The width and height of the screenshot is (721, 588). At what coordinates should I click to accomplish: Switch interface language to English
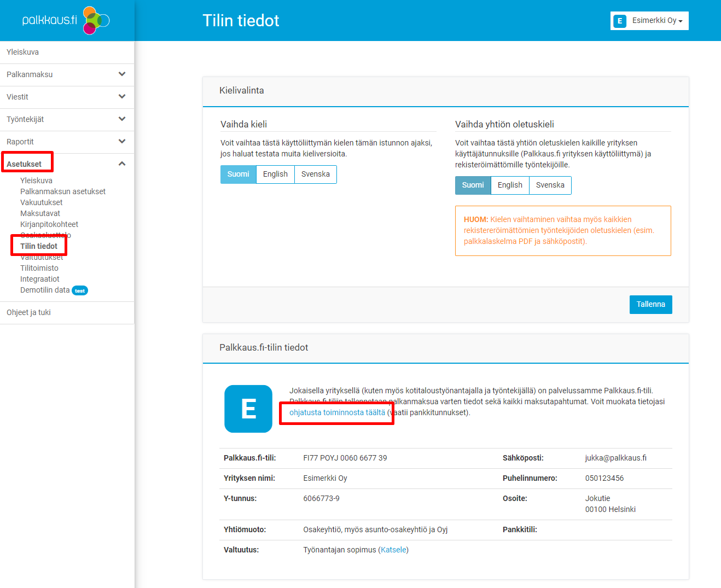coord(275,174)
